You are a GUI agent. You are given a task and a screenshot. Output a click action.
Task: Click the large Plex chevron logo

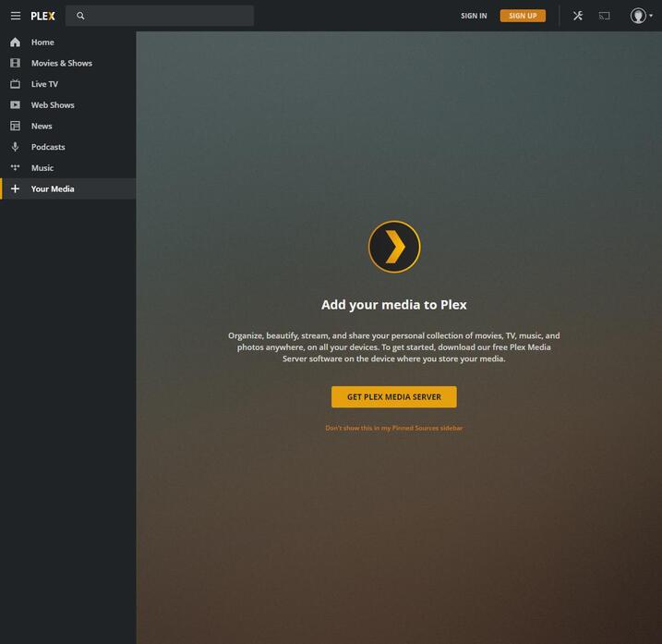(x=394, y=247)
